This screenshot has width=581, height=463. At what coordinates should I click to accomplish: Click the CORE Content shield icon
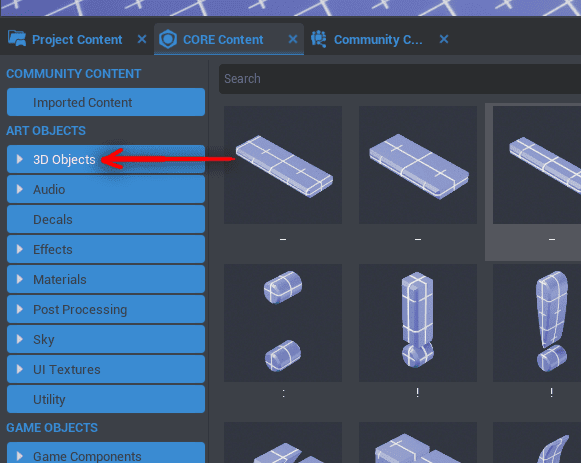(x=168, y=39)
